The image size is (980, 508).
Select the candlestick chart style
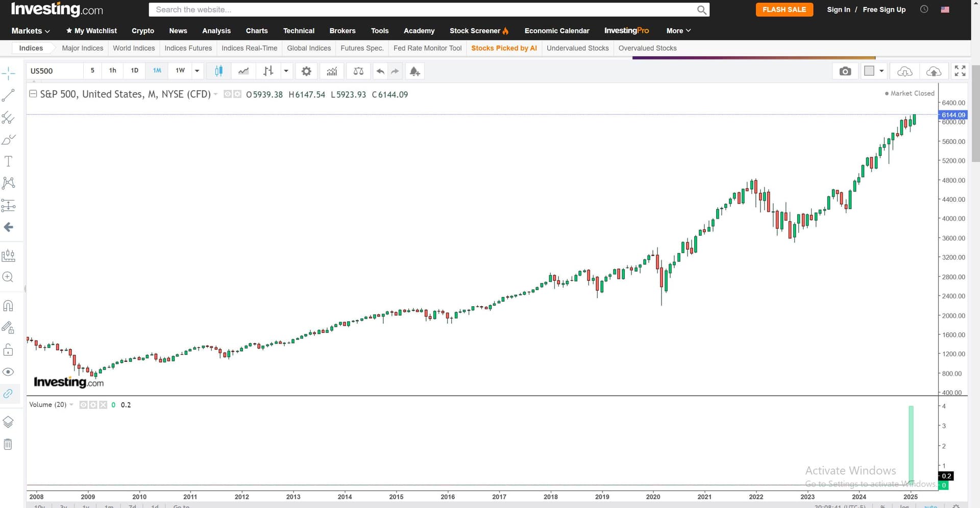click(218, 71)
